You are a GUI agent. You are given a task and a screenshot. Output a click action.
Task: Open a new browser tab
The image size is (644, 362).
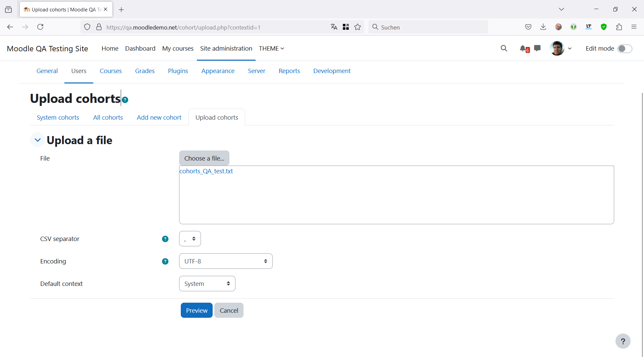click(121, 10)
